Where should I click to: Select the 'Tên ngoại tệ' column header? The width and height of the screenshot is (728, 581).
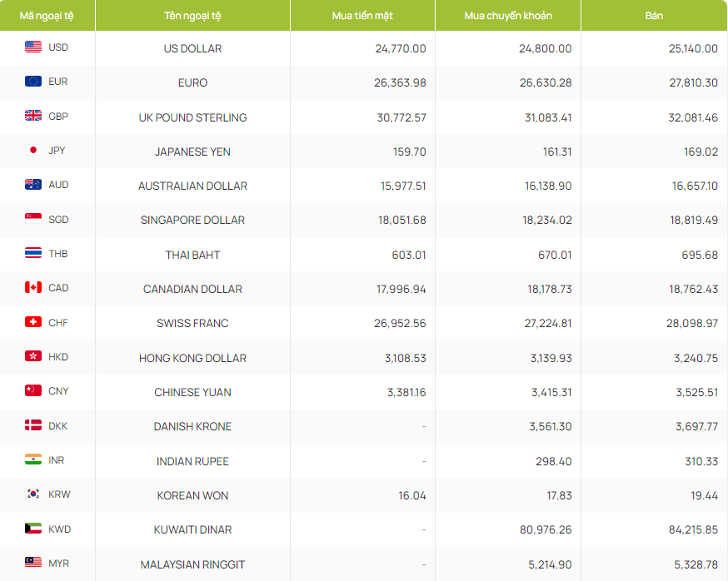click(192, 16)
